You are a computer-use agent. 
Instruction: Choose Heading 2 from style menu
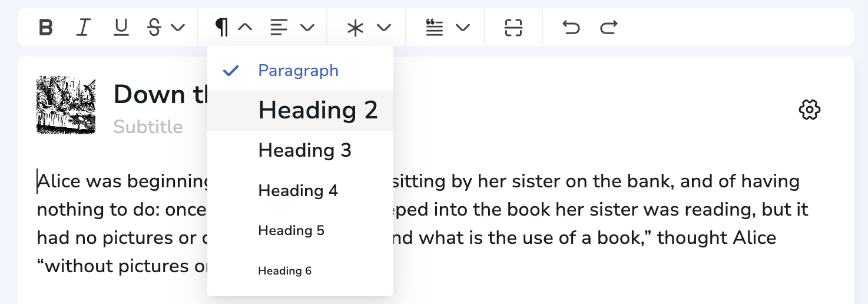318,111
